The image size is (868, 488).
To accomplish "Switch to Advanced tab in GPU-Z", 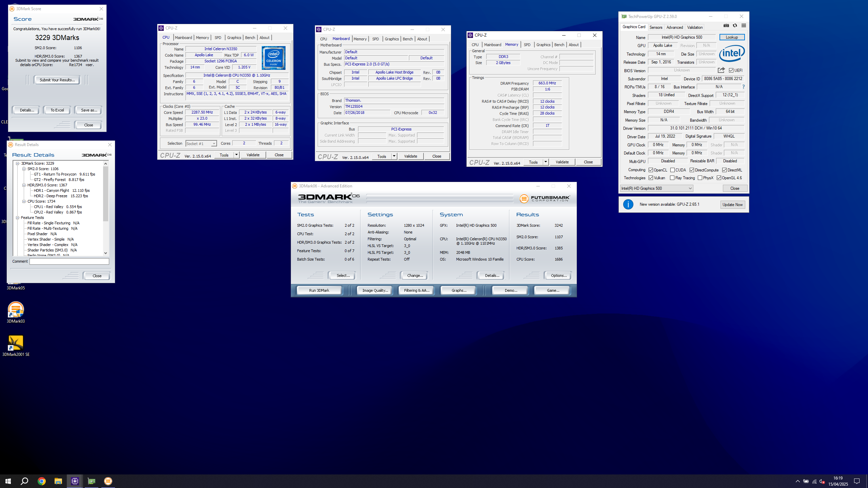I will (674, 27).
